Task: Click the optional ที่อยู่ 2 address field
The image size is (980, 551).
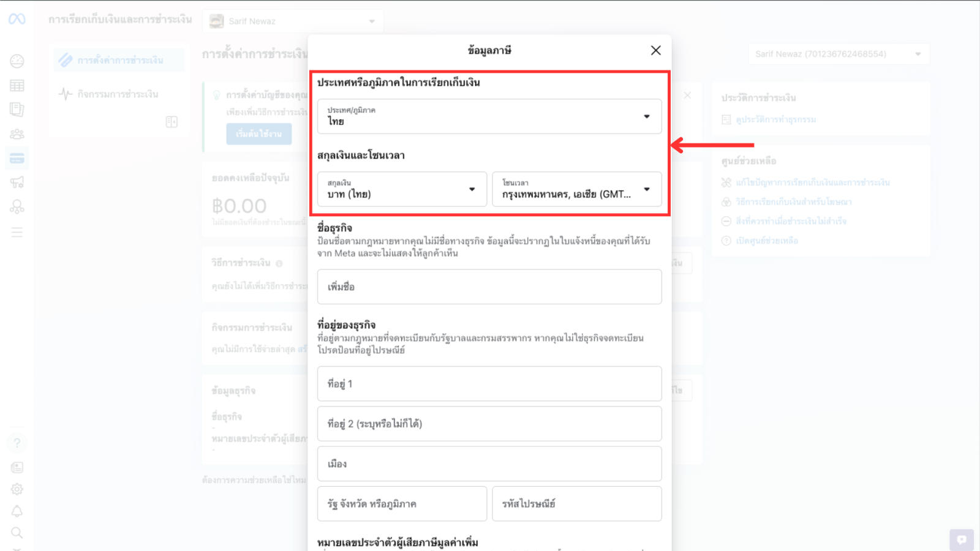Action: pos(489,424)
